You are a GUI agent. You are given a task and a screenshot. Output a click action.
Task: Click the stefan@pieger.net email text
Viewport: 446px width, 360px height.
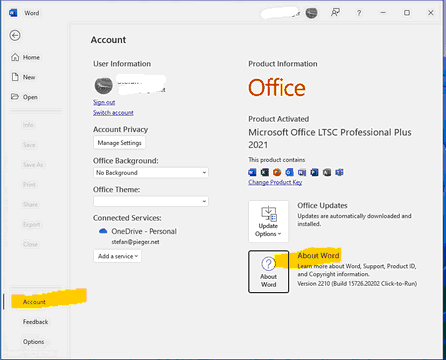point(135,242)
